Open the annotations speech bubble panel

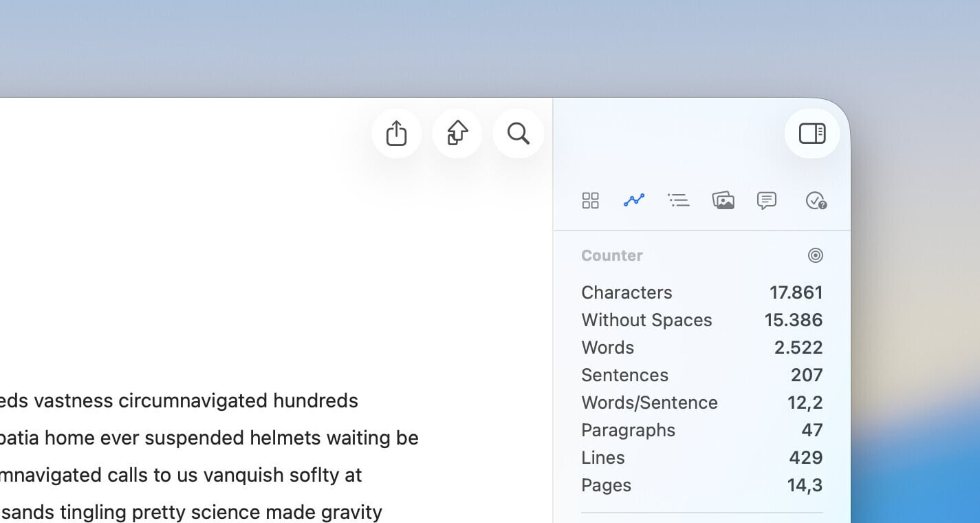766,200
